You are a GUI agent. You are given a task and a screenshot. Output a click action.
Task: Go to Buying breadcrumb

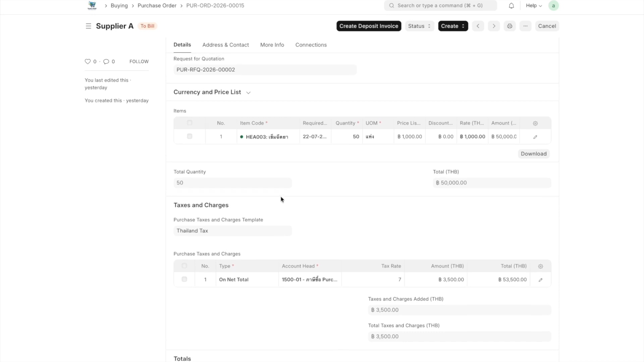click(119, 6)
